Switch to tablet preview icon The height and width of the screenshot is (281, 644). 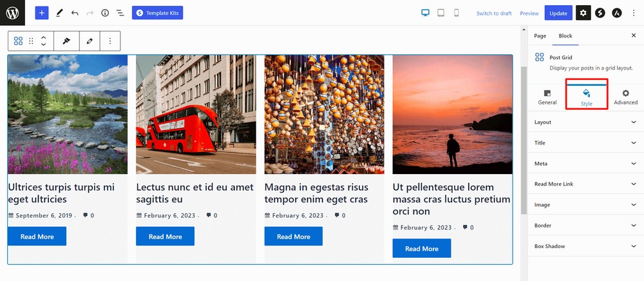point(441,13)
